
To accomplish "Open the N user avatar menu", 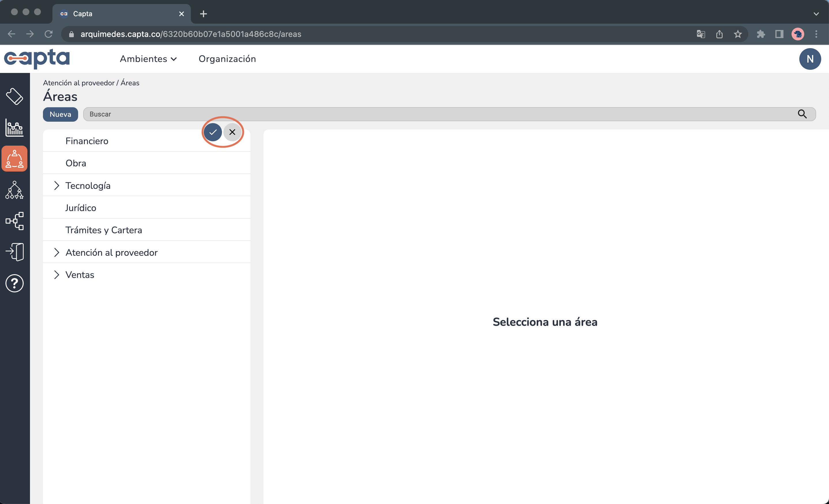I will [810, 59].
